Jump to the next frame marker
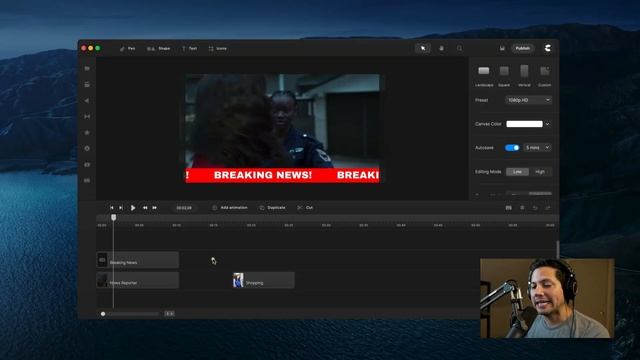This screenshot has width=640, height=360. tap(121, 208)
